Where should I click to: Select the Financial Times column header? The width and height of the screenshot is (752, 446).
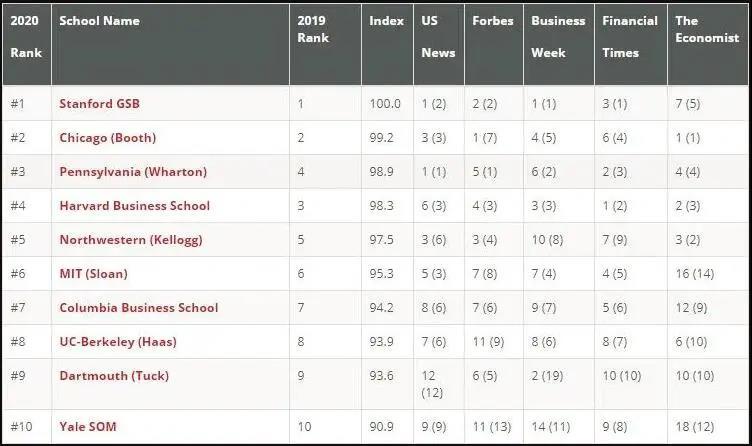(x=629, y=37)
